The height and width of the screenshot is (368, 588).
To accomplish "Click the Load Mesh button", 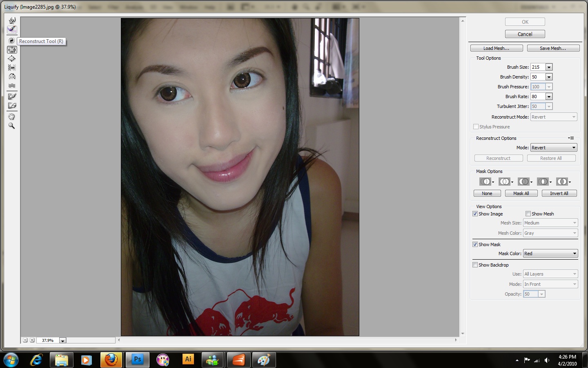I will (x=497, y=48).
